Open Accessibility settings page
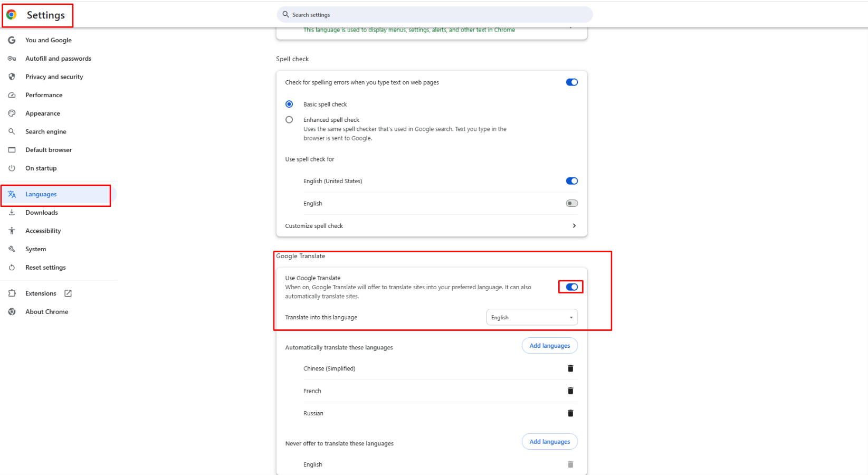The height and width of the screenshot is (475, 868). click(x=43, y=231)
